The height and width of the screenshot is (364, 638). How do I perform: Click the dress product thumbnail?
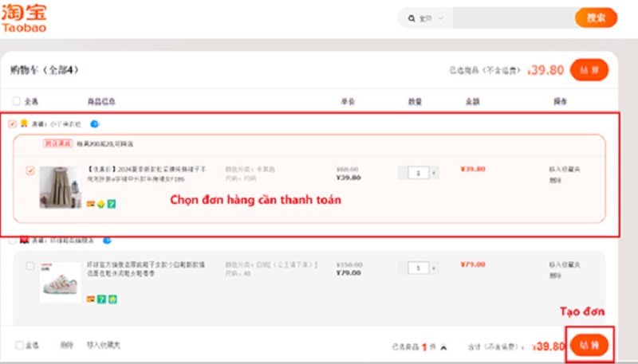click(61, 186)
